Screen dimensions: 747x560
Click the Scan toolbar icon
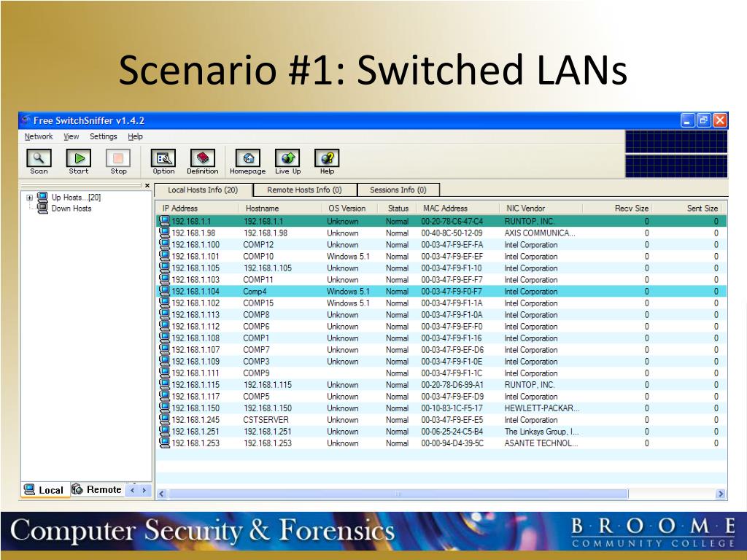tap(39, 158)
